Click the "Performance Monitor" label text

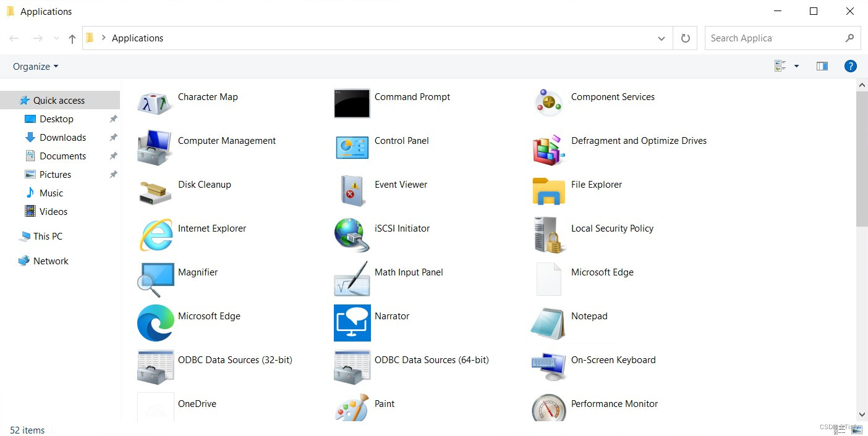pyautogui.click(x=615, y=404)
